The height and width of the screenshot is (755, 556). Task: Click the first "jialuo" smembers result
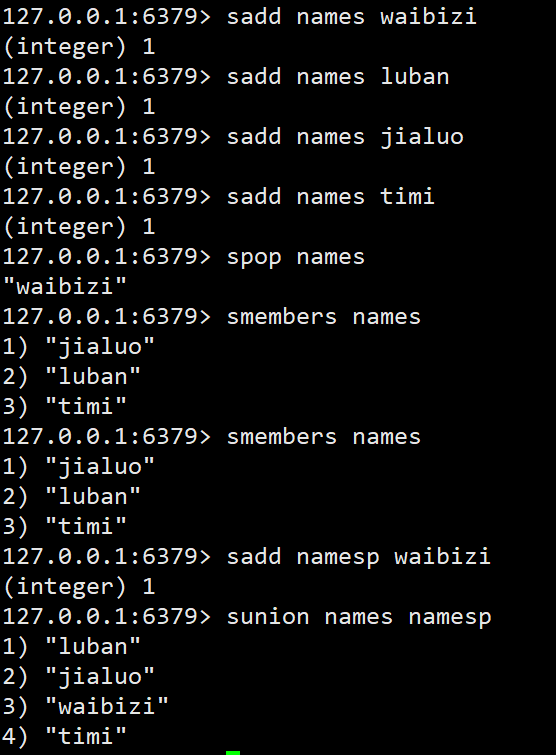point(100,347)
